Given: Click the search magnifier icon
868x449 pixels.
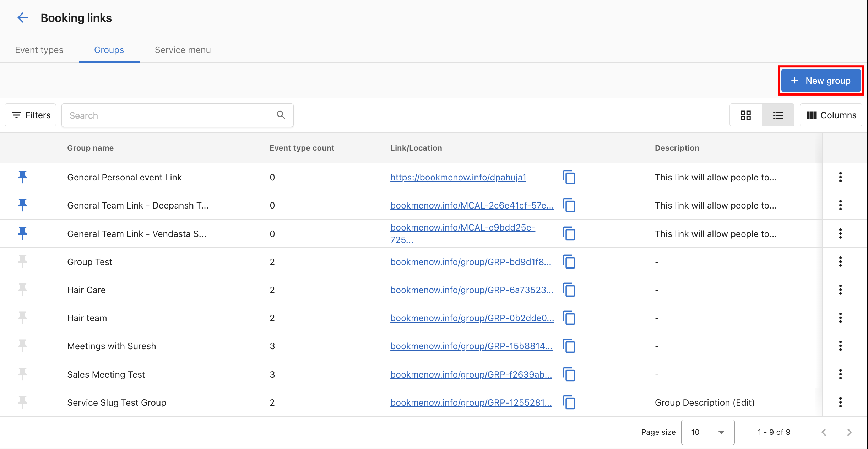Looking at the screenshot, I should tap(281, 115).
